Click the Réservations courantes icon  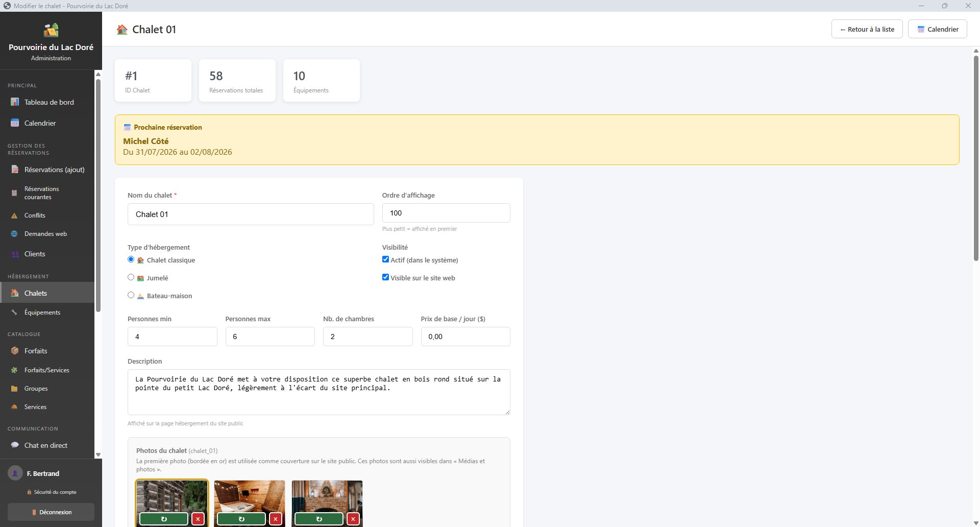14,193
